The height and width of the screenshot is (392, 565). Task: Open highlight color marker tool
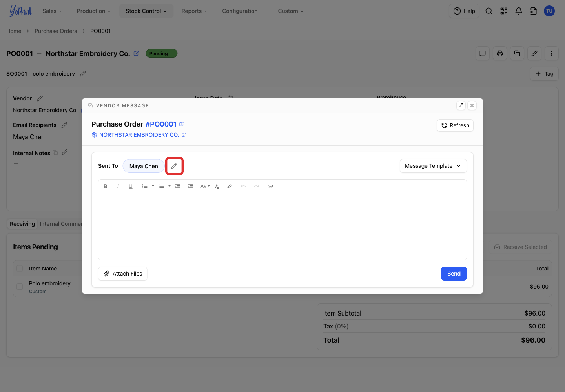click(x=230, y=186)
